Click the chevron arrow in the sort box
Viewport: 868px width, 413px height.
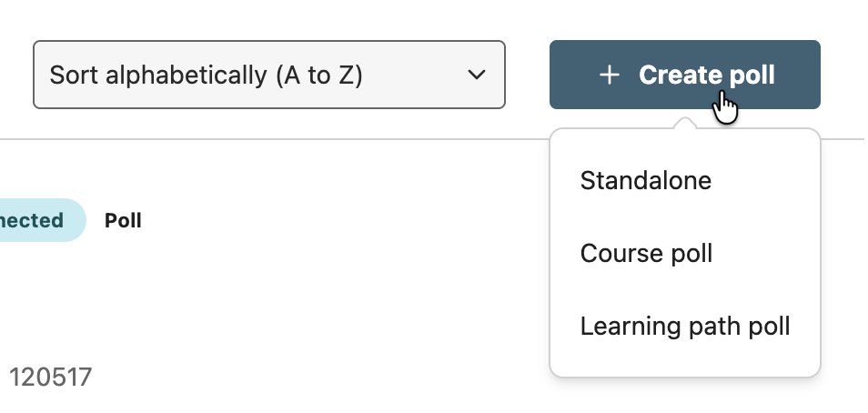(477, 75)
